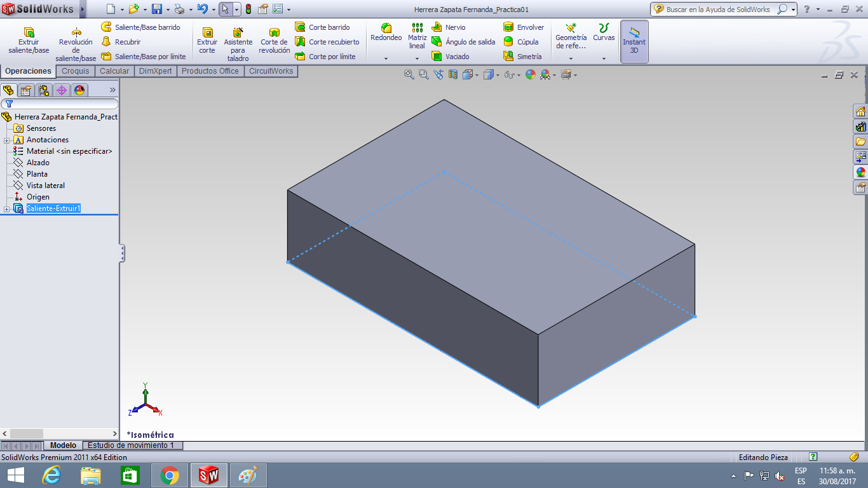The width and height of the screenshot is (868, 488).
Task: Open the Nervio (rib) feature tool
Action: (x=455, y=27)
